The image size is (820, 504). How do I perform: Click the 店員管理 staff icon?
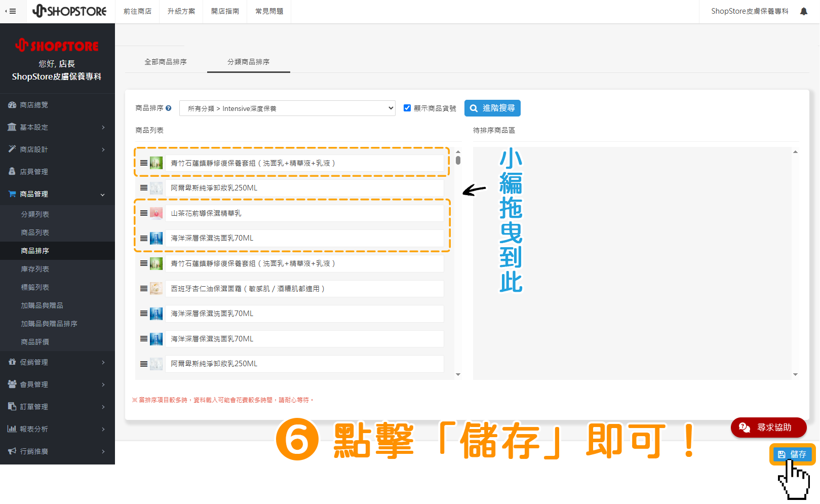tap(12, 171)
